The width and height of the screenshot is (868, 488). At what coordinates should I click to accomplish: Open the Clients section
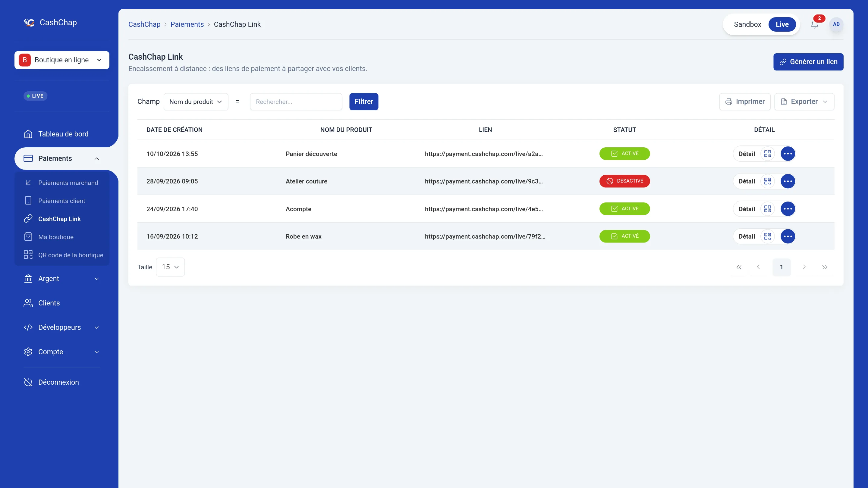42,303
